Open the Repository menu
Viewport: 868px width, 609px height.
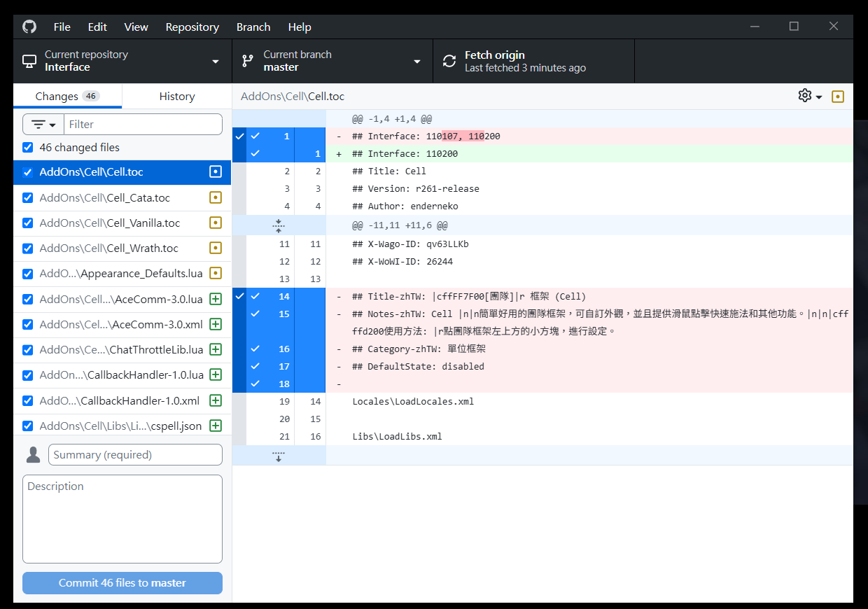coord(192,27)
